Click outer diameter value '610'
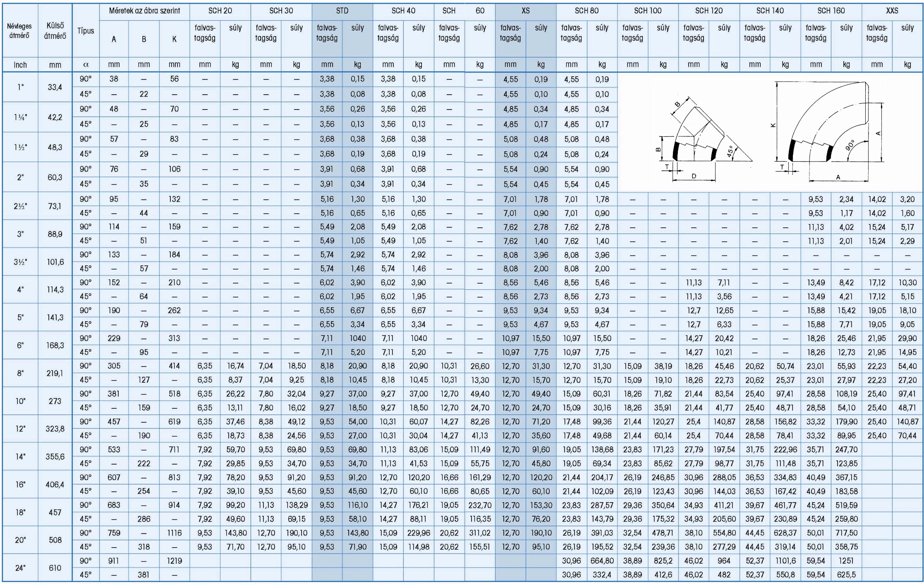This screenshot has width=924, height=584. coord(55,568)
